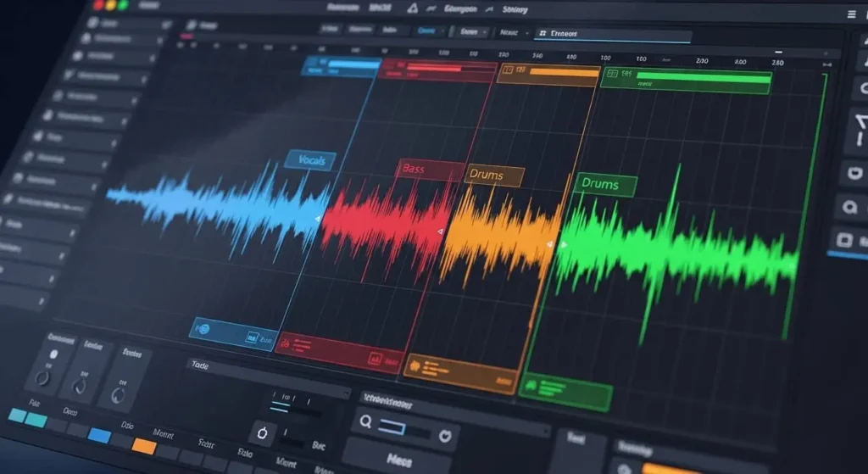Adjust the blue track header level bar

click(x=353, y=64)
